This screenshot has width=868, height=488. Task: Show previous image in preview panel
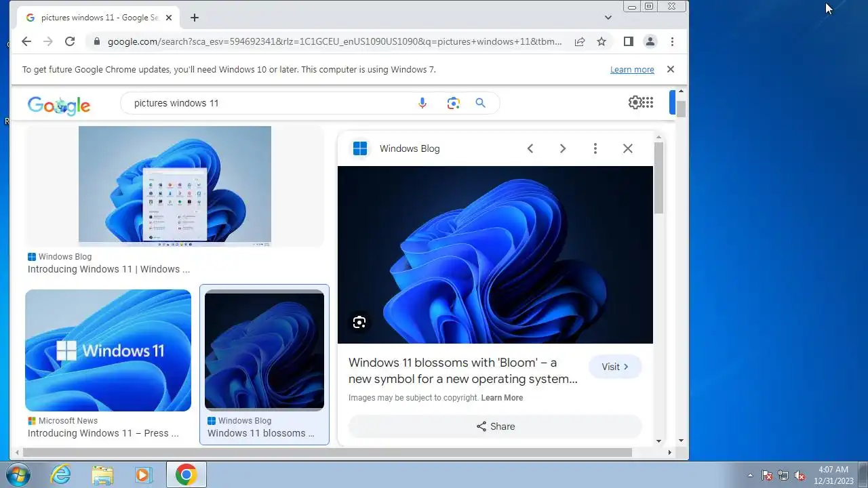pos(530,148)
